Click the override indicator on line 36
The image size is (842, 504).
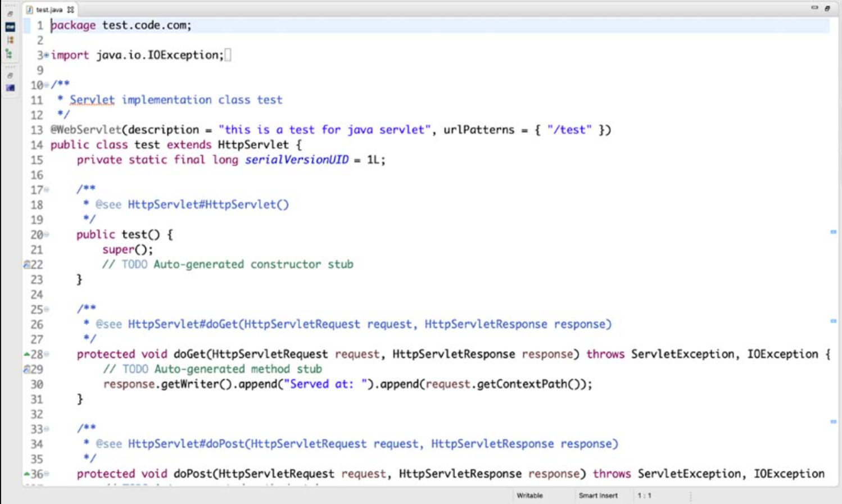click(26, 474)
